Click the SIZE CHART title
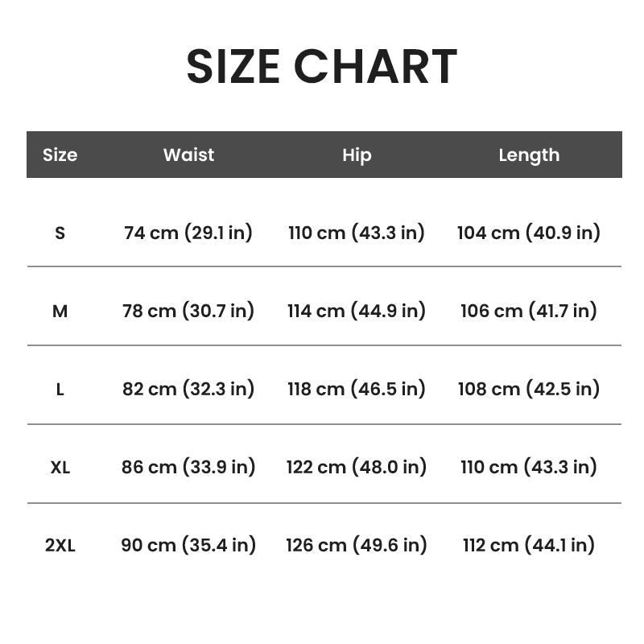The width and height of the screenshot is (644, 644). pyautogui.click(x=321, y=66)
